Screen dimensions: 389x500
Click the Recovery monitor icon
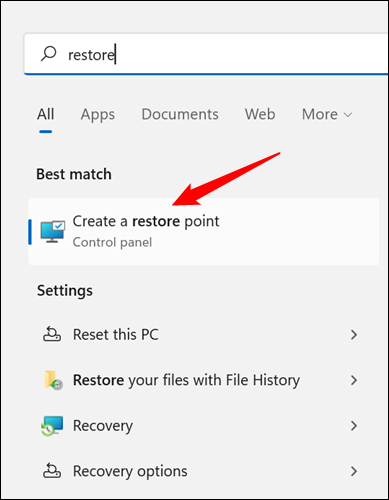[x=52, y=426]
